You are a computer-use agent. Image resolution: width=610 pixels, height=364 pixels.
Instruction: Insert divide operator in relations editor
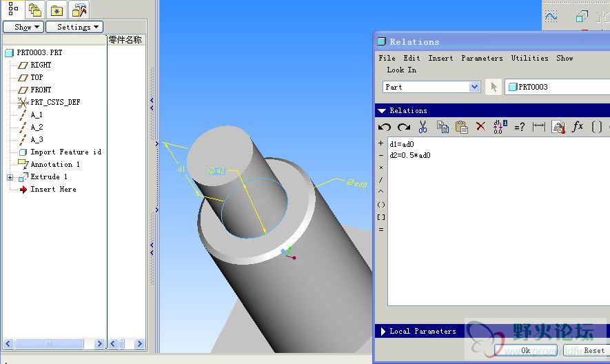tap(381, 179)
